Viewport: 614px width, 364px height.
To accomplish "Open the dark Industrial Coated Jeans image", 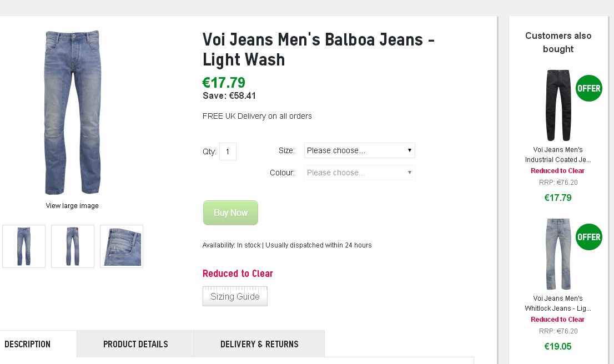I will click(x=558, y=105).
